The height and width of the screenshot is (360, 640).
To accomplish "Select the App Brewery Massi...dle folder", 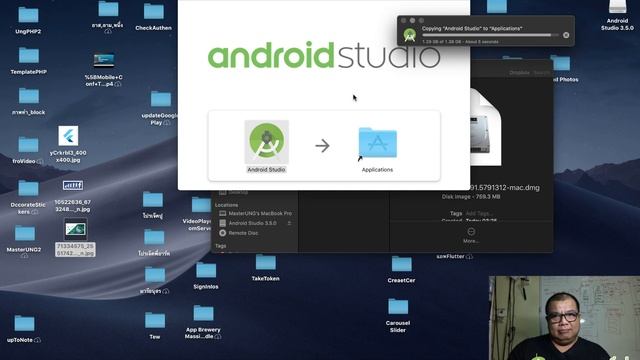I will pos(203,322).
